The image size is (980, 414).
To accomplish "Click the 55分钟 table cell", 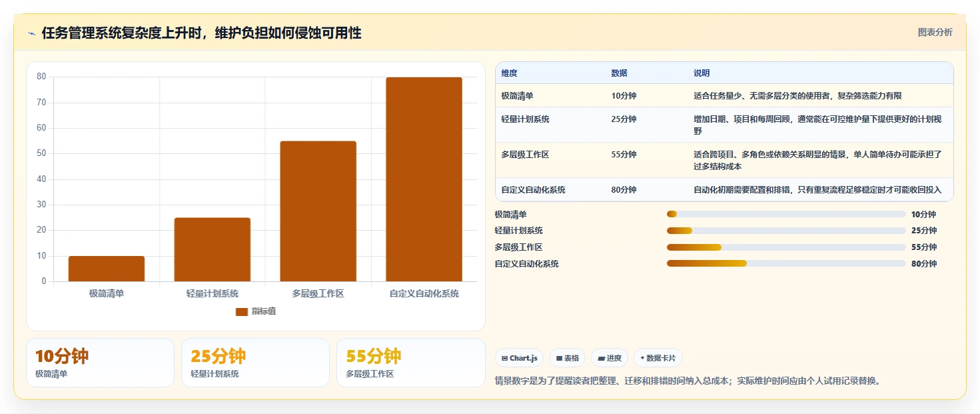I will tap(624, 155).
